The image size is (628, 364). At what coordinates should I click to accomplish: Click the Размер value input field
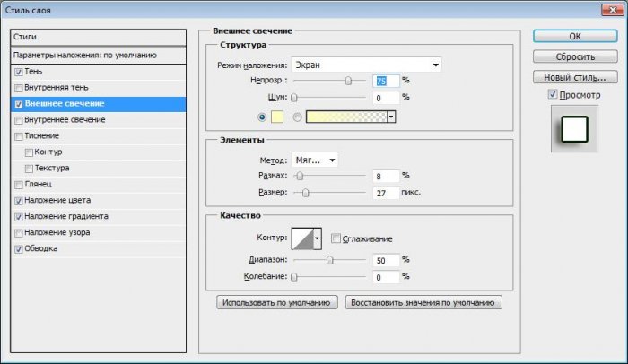tap(385, 192)
